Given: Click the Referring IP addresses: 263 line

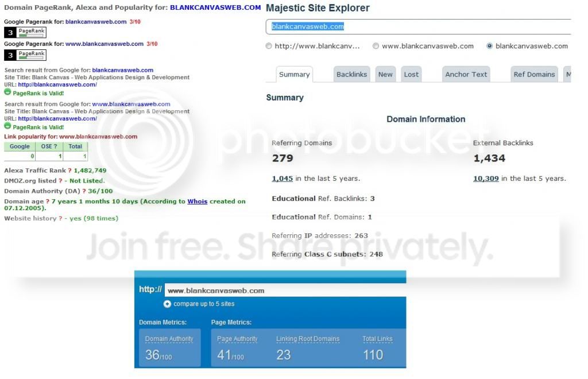Looking at the screenshot, I should click(x=320, y=236).
